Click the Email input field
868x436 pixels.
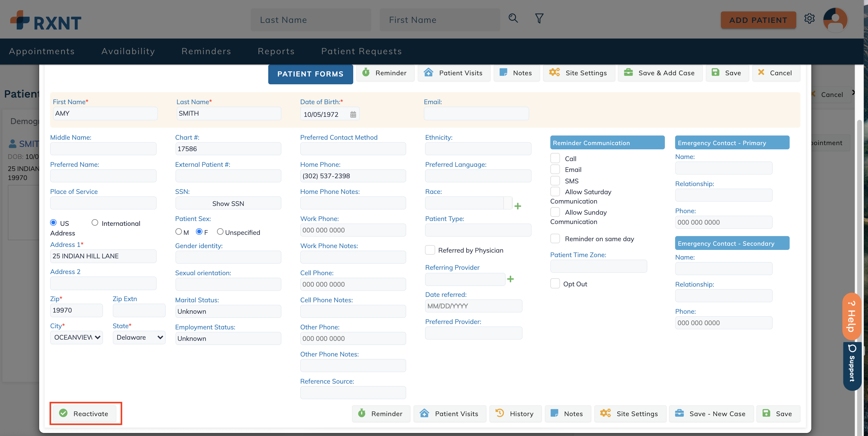click(476, 114)
